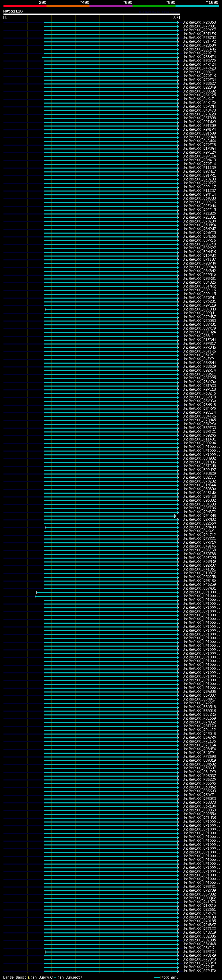Select label UniRef100_B5M4B0
The image size is (222, 980).
pos(199,527)
